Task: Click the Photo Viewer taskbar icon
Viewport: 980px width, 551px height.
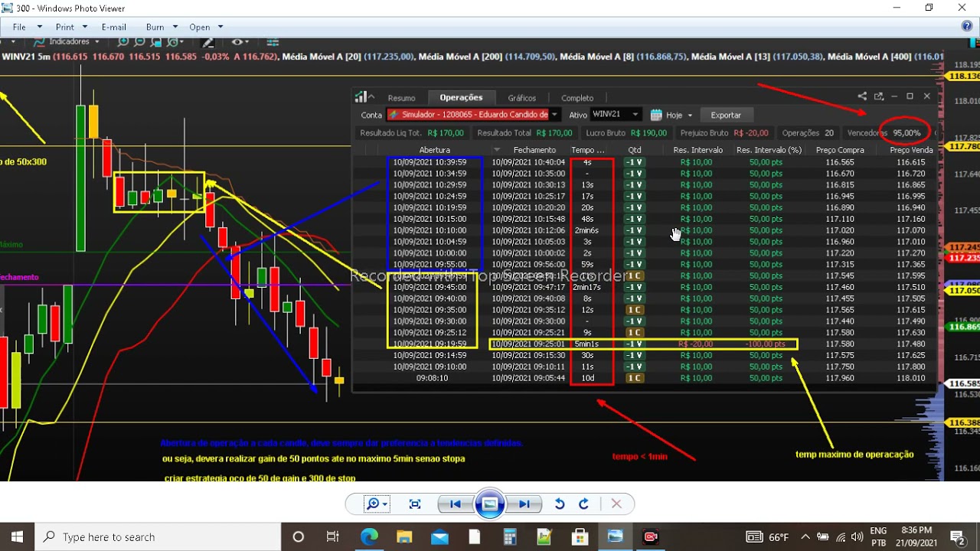Action: pyautogui.click(x=616, y=536)
